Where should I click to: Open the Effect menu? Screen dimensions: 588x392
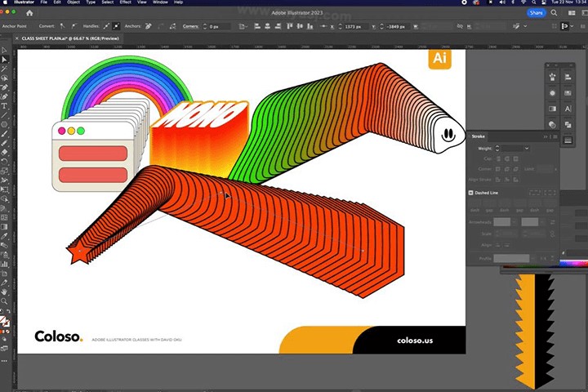(x=126, y=2)
